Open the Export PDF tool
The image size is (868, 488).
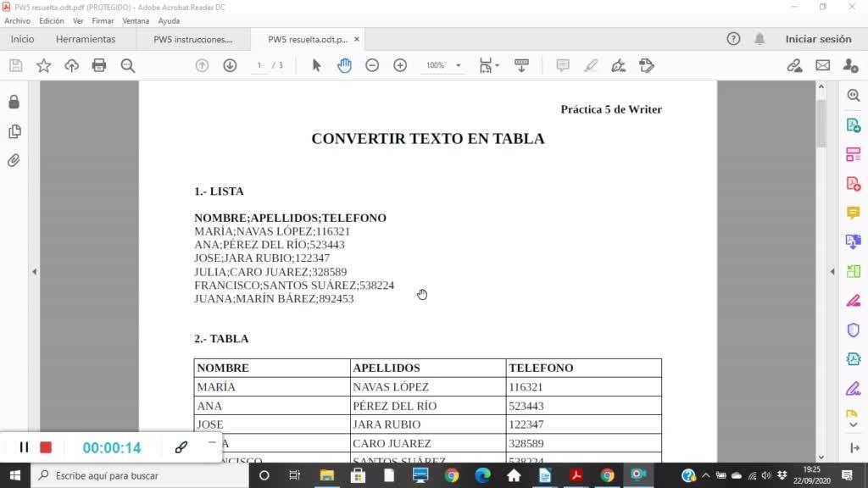coord(853,125)
